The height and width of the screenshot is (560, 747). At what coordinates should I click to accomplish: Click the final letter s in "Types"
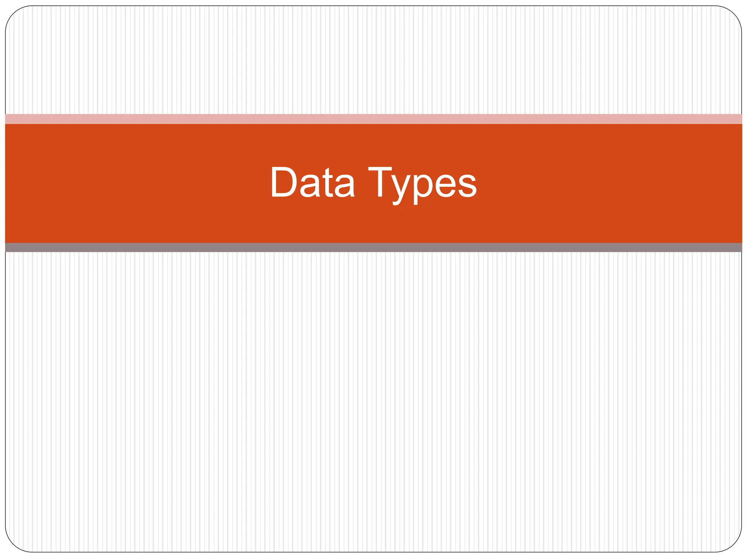(467, 187)
